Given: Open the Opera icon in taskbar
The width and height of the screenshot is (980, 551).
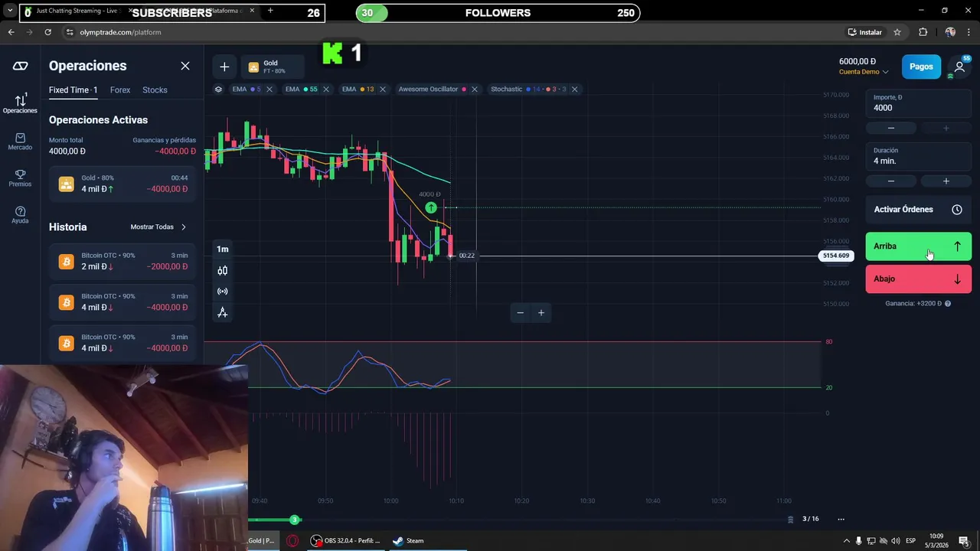Looking at the screenshot, I should 292,540.
